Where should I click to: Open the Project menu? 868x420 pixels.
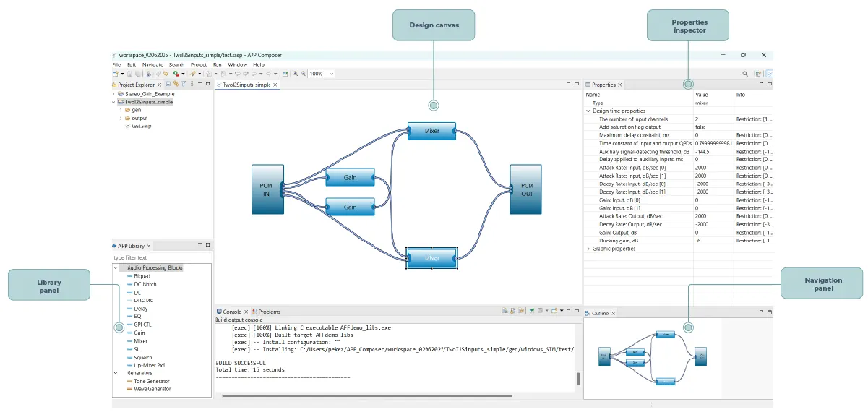pos(199,64)
